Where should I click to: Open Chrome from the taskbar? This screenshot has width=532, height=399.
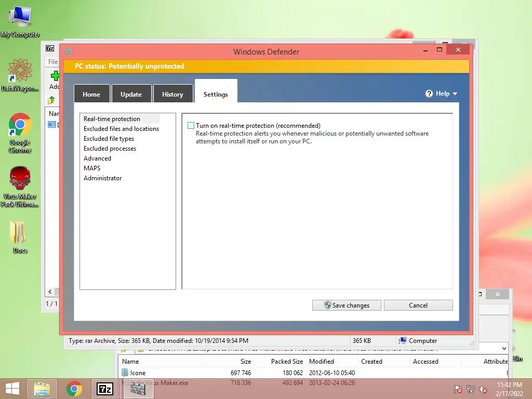[x=74, y=389]
